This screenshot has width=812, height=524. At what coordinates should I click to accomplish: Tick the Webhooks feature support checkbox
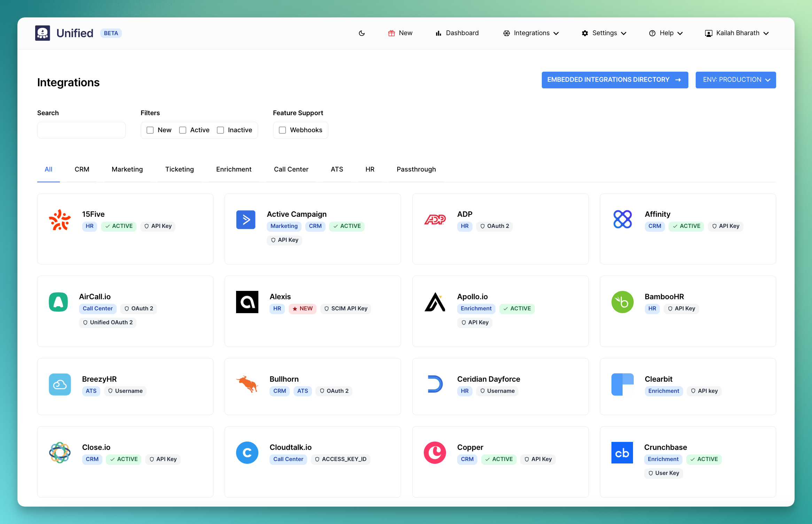pyautogui.click(x=282, y=130)
